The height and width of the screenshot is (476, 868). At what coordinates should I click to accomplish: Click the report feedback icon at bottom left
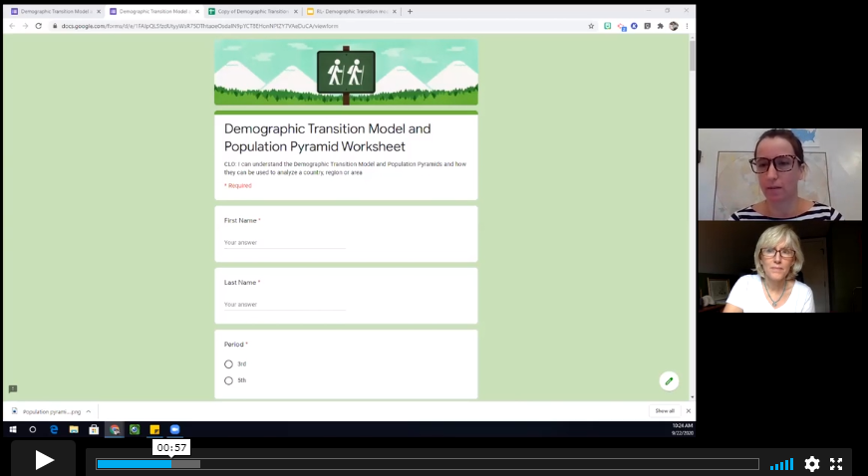coord(13,389)
